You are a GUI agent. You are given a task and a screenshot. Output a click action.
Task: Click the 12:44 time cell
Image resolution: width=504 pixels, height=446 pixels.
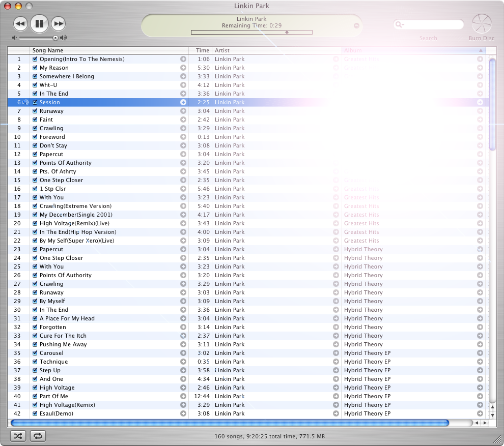(x=202, y=397)
